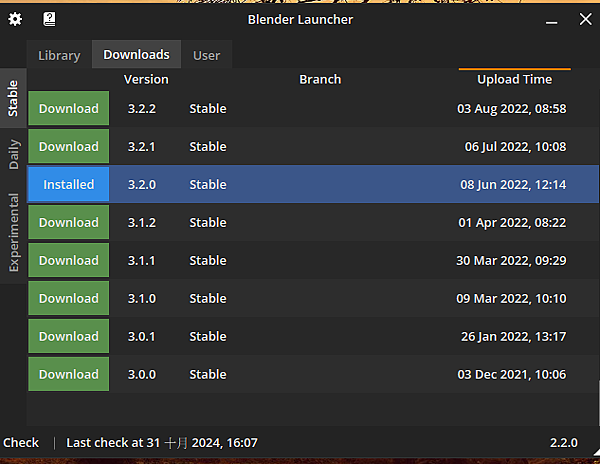Click the 3.1.0 version cell

click(x=142, y=298)
